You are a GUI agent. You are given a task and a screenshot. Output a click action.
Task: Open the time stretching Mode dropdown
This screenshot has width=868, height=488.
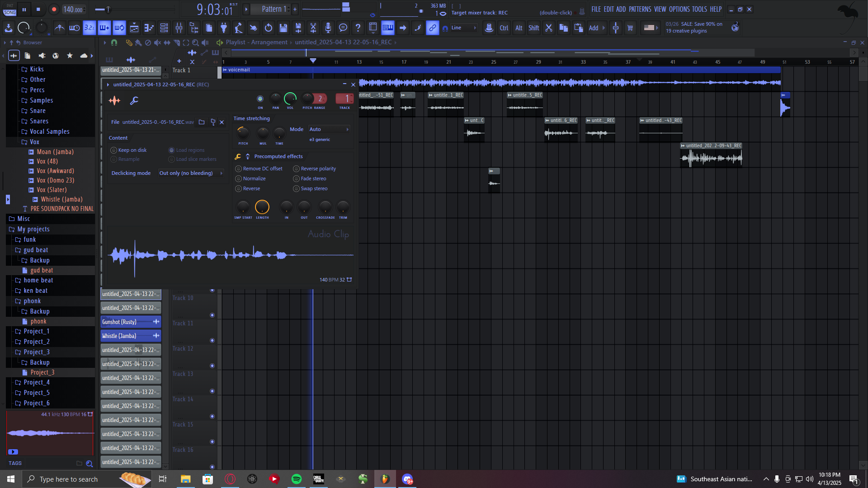coord(329,129)
